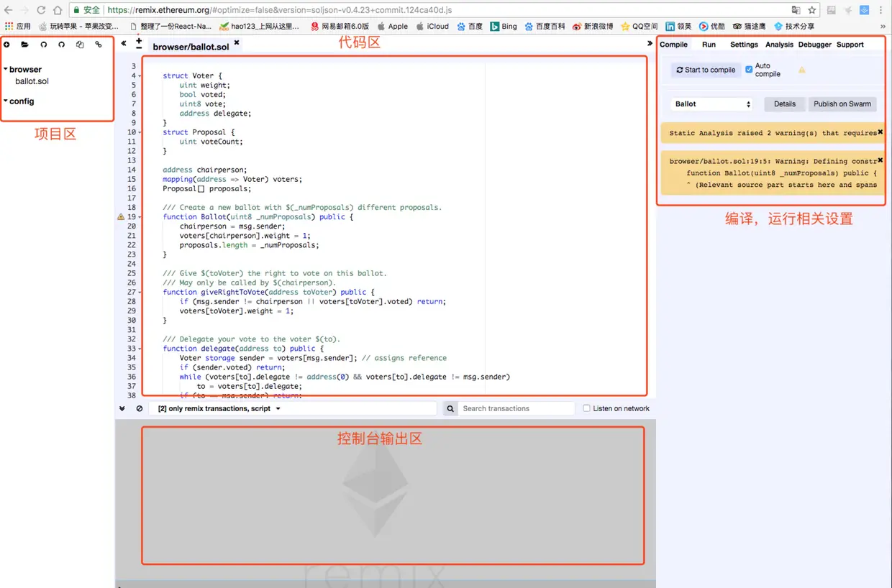Open the iCloud bookmark
The width and height of the screenshot is (892, 588).
432,26
